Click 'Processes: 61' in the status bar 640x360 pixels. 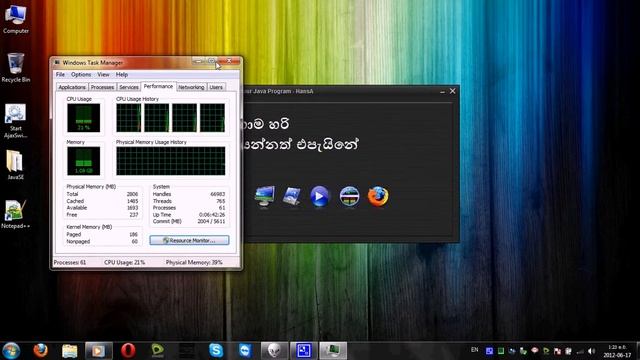[x=70, y=262]
